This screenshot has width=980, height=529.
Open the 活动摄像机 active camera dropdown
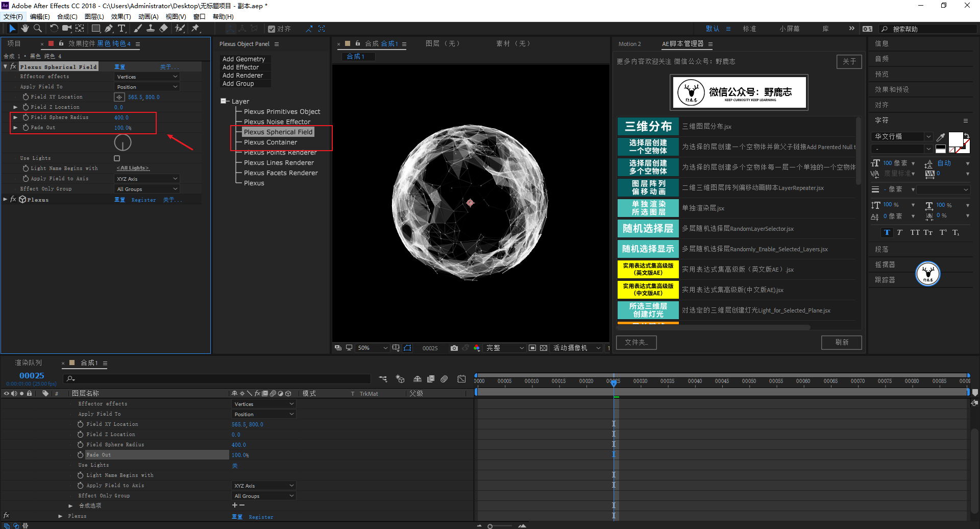pos(577,348)
